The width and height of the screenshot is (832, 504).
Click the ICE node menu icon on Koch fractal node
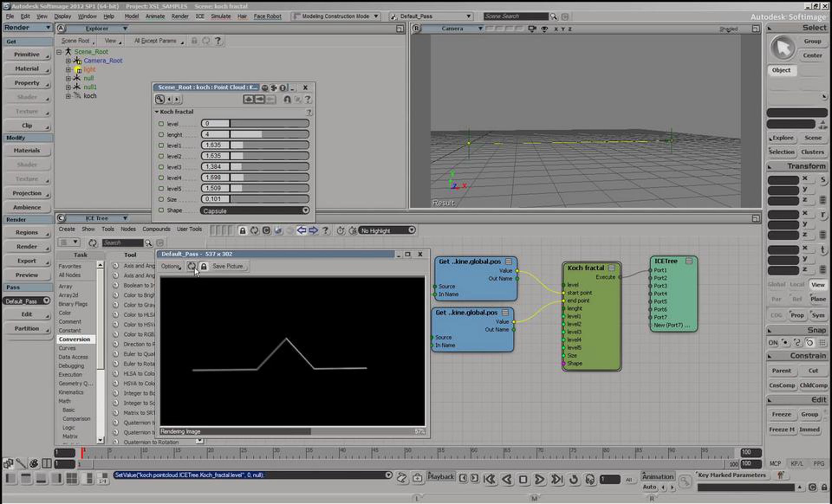point(612,268)
